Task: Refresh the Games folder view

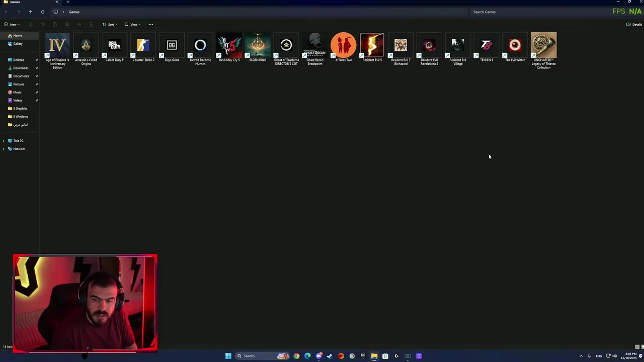Action: click(x=43, y=12)
